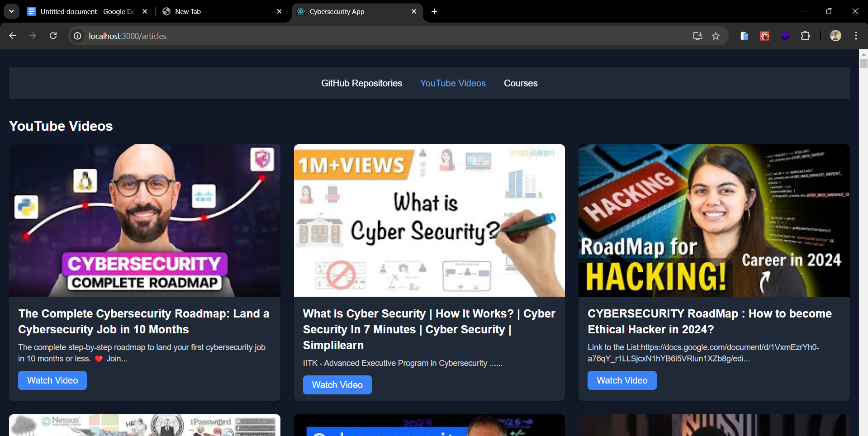
Task: Click title 'CYBERSECURITY RoadMap : How to become Ethical Hacker'
Action: click(x=710, y=322)
